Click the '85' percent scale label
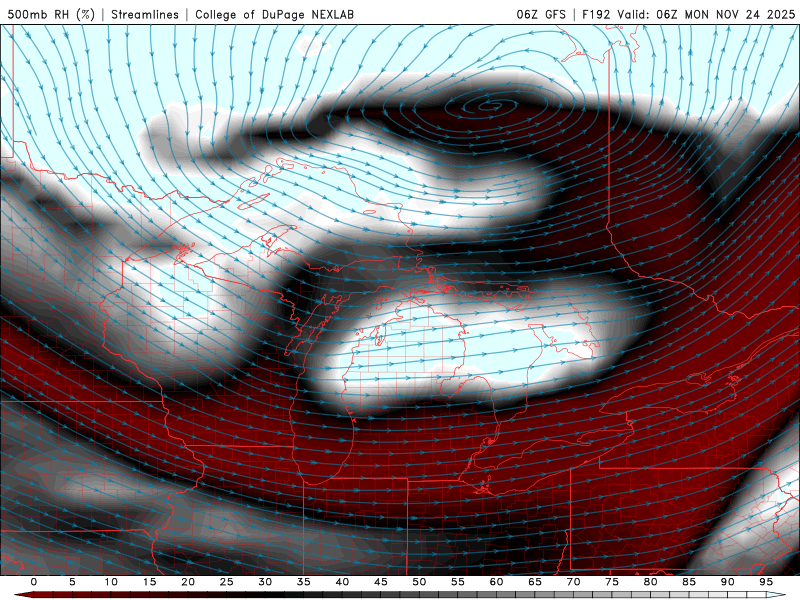The image size is (800, 600). (x=689, y=582)
